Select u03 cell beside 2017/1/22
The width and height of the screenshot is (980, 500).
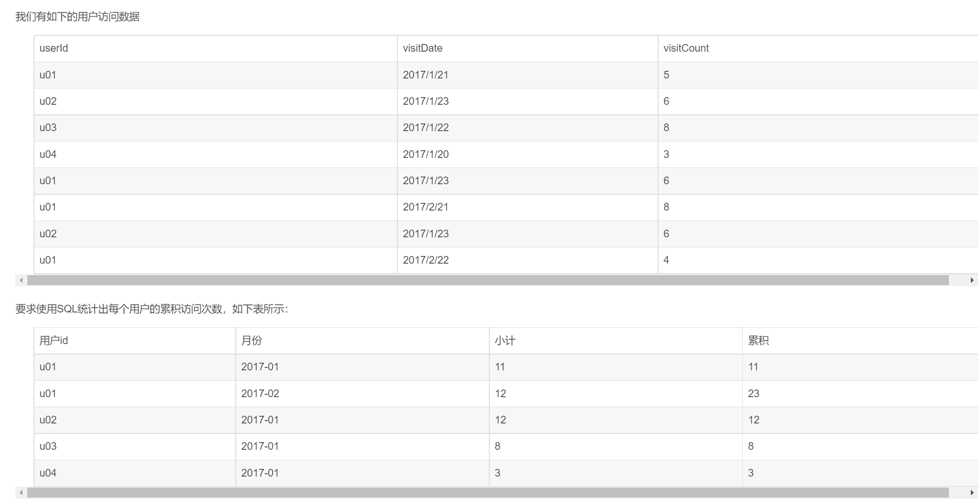click(x=48, y=128)
